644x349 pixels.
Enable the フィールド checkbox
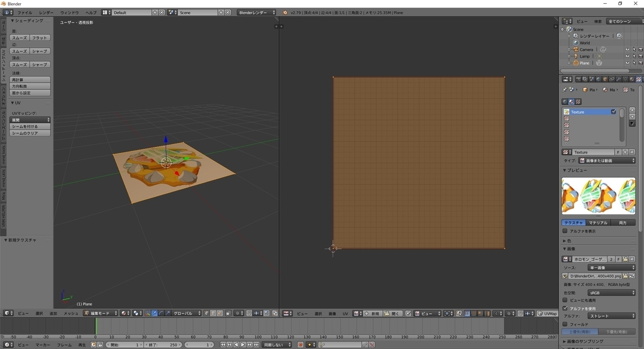pyautogui.click(x=565, y=324)
